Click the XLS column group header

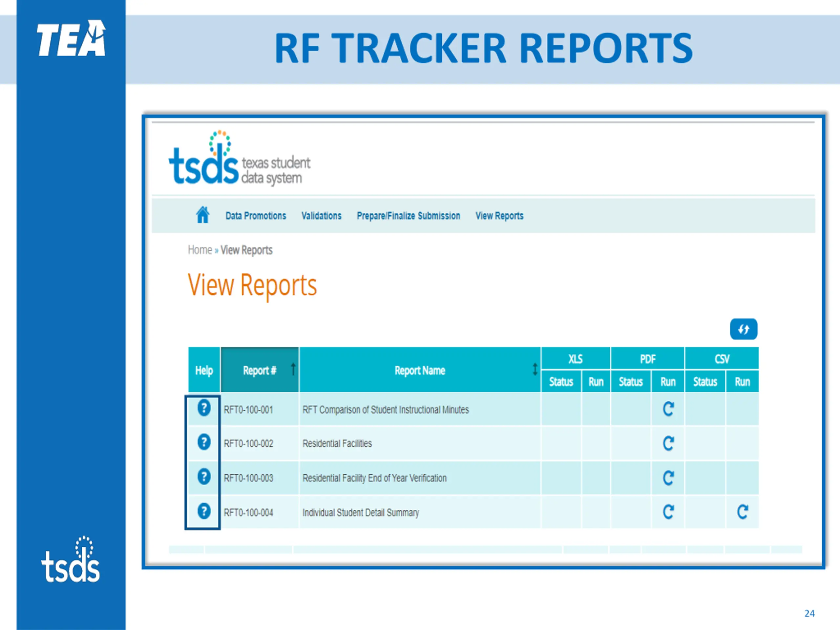point(576,359)
